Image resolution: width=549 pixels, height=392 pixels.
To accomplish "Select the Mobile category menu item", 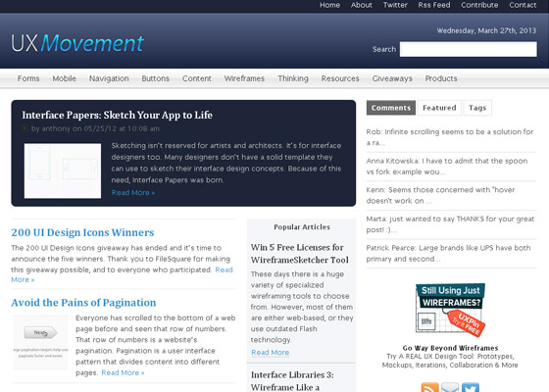I will click(64, 78).
